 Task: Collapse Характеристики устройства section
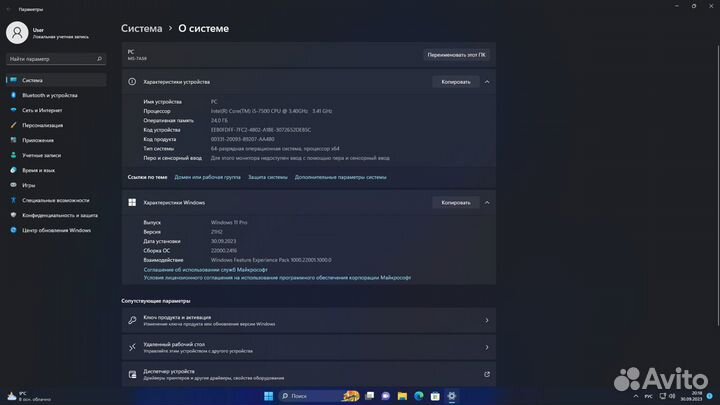(487, 82)
